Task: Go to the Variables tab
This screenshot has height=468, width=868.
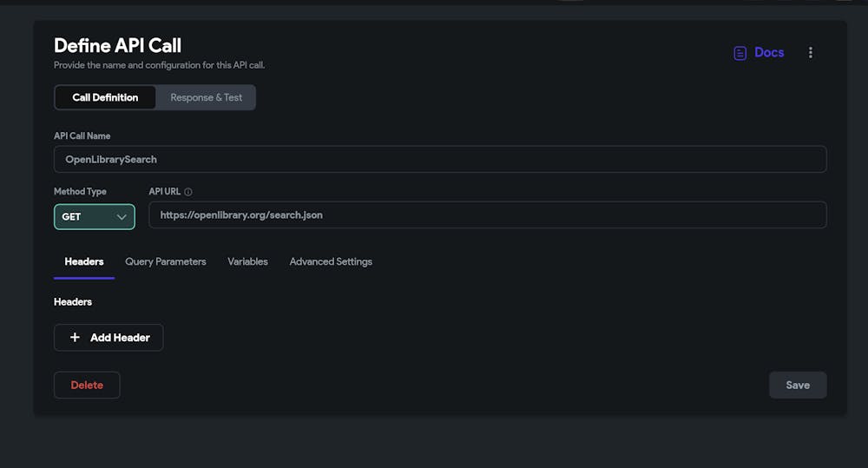Action: [x=247, y=261]
